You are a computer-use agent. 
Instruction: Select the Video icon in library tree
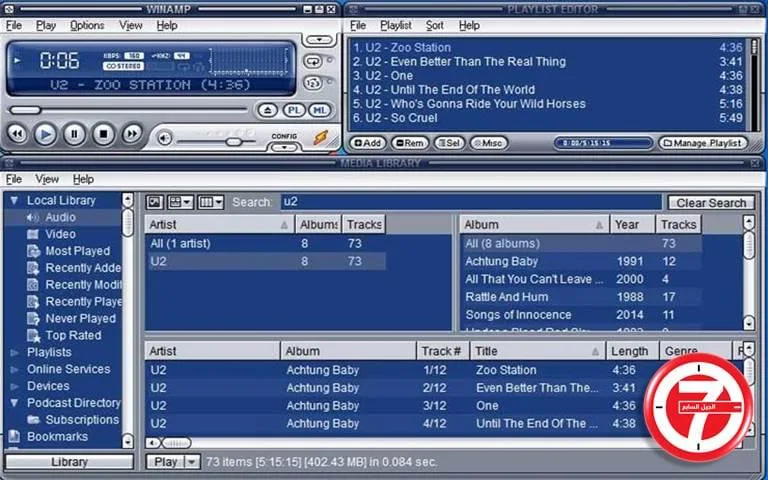(x=33, y=234)
